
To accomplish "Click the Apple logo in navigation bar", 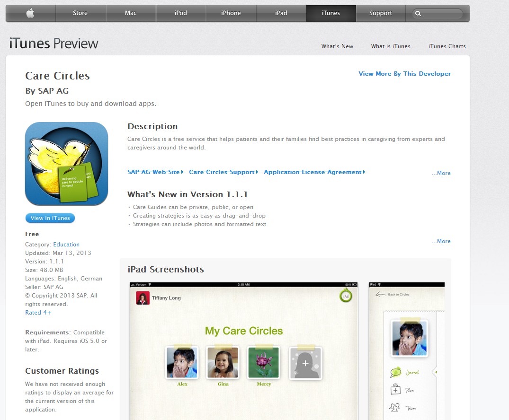I will 30,13.
